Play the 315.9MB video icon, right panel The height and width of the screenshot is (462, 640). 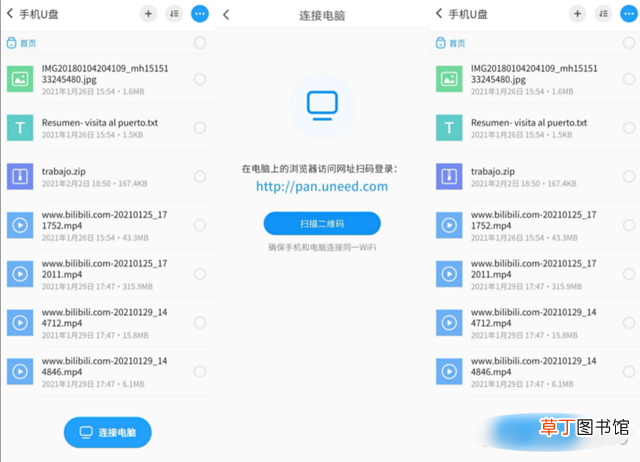pyautogui.click(x=449, y=274)
